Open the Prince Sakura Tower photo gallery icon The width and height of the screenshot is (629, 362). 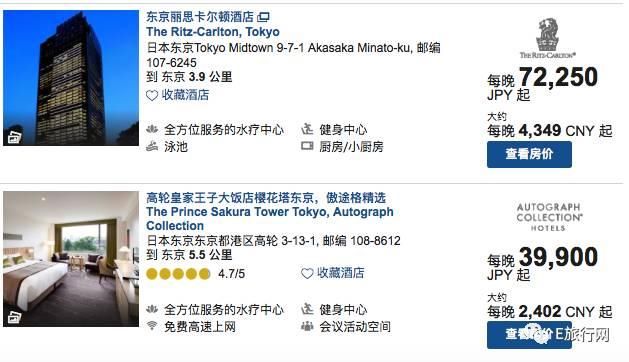tap(14, 317)
